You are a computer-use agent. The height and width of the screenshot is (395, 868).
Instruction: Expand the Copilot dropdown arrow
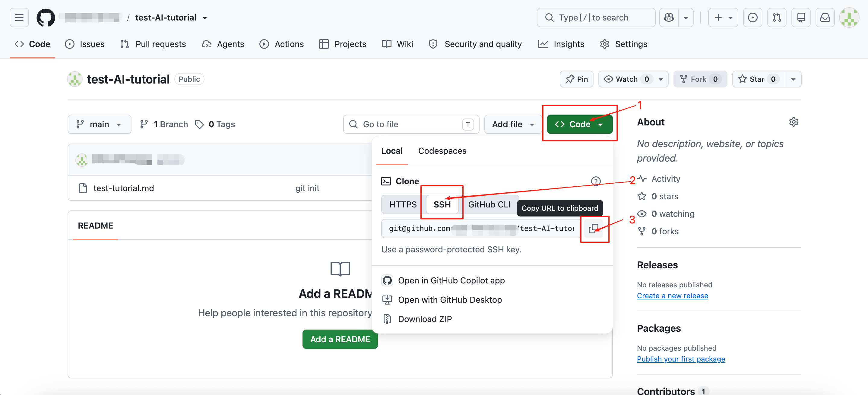pos(686,17)
